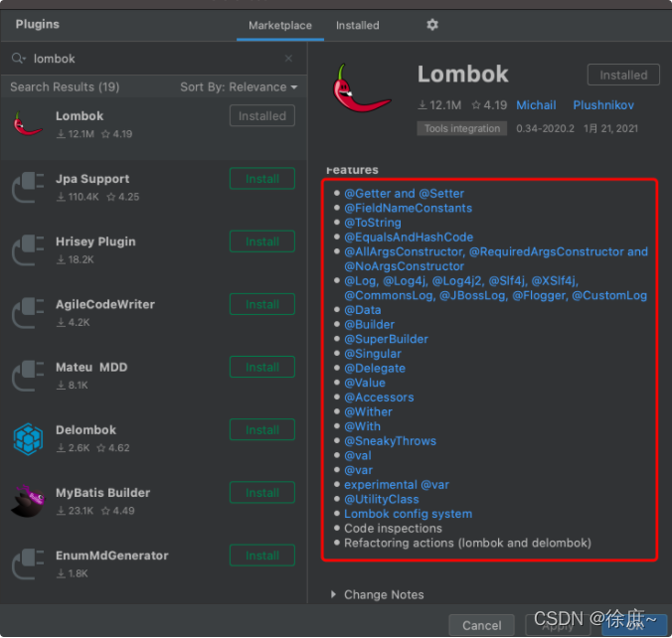Open the @SneakyThrows link

click(390, 441)
